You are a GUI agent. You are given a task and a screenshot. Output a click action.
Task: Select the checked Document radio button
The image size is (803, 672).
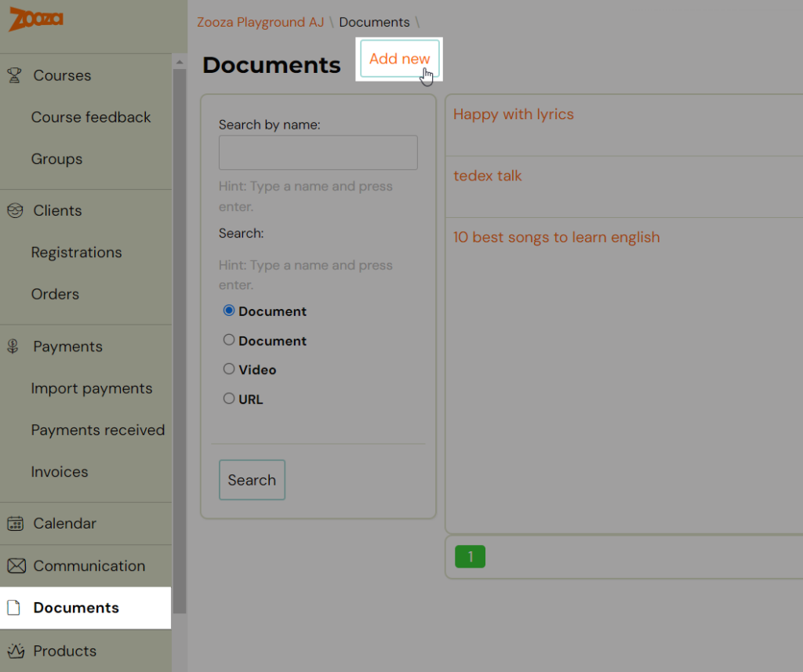click(x=229, y=311)
